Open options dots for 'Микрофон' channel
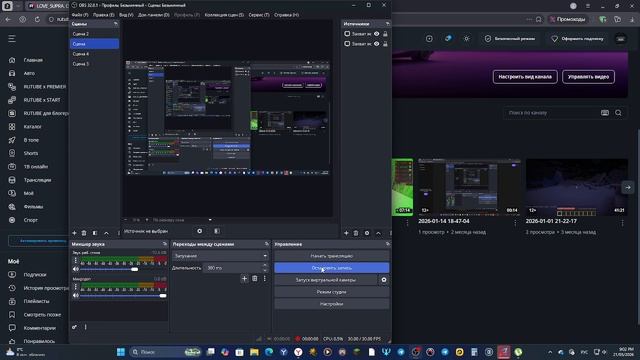640x360 pixels. pos(75,287)
